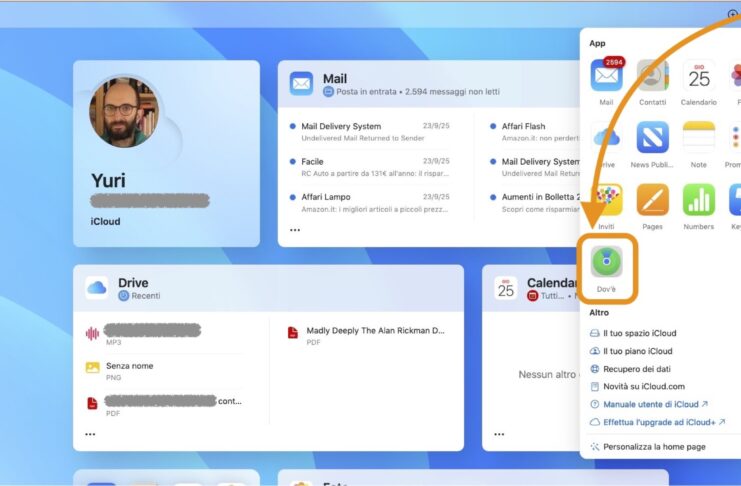This screenshot has height=486, width=741.
Task: Open the Calendar widget more options dots
Action: pyautogui.click(x=500, y=434)
